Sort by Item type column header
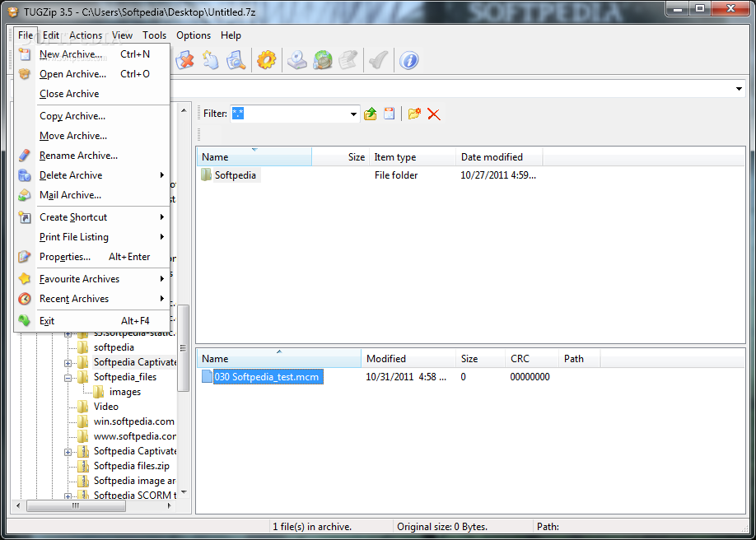This screenshot has height=540, width=756. pos(413,156)
